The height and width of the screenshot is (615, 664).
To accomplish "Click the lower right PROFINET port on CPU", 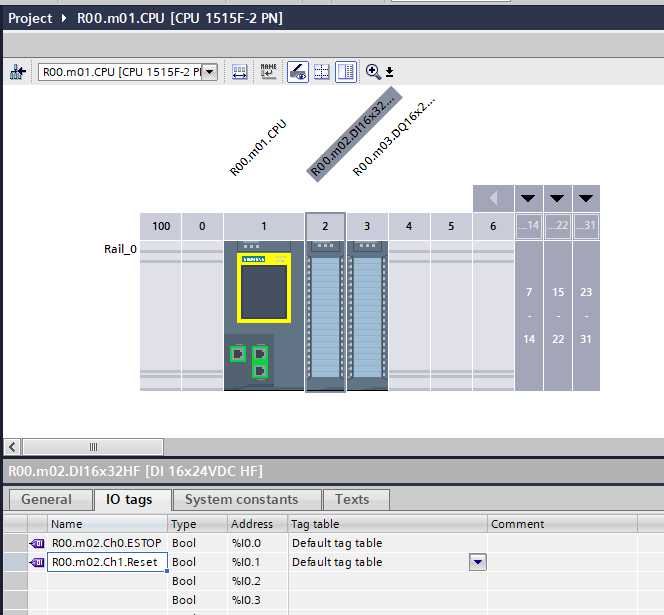I will coord(260,371).
